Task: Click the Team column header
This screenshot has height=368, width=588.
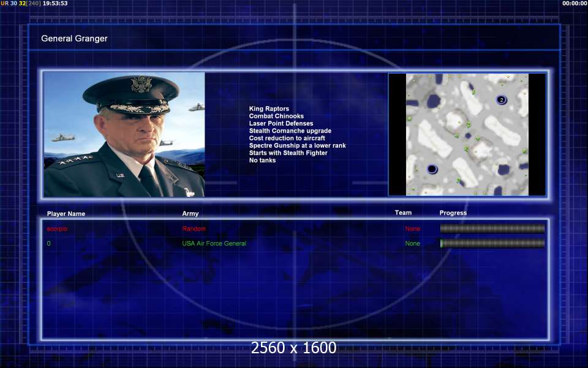Action: (403, 213)
